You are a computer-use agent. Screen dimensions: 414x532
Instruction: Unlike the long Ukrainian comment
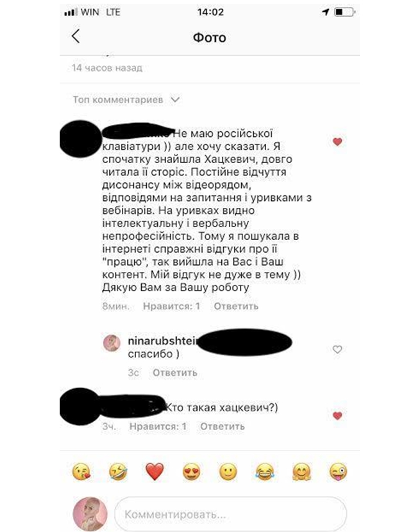point(338,142)
